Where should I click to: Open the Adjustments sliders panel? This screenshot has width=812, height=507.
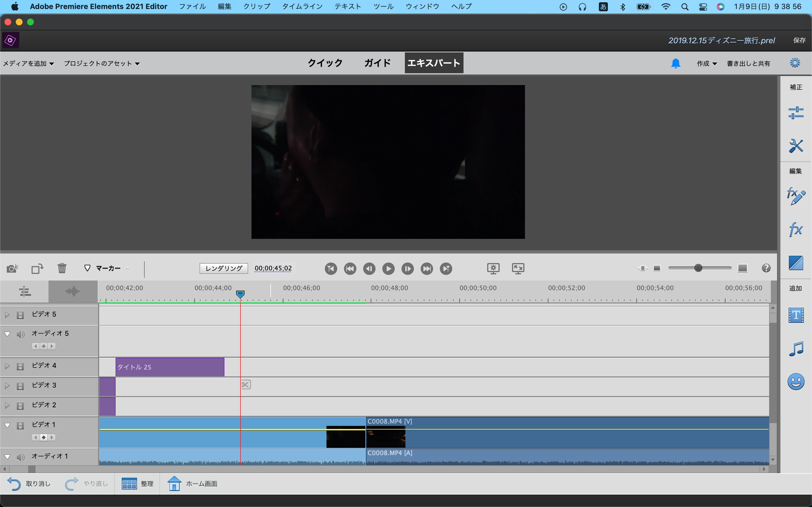tap(796, 113)
